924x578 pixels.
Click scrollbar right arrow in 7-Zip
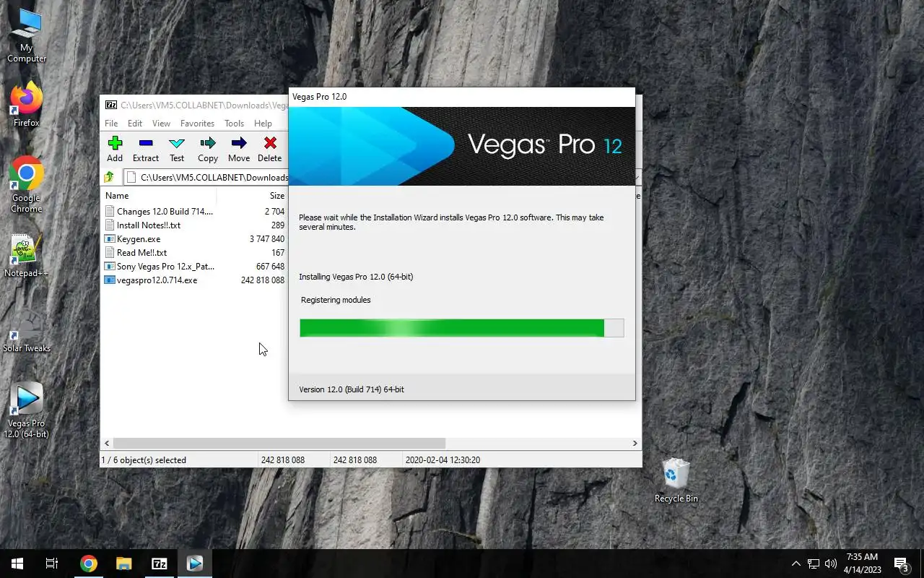[x=635, y=443]
